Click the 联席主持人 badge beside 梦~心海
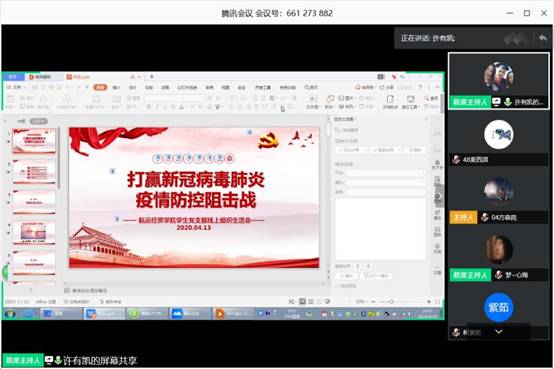554x369 pixels. 470,275
